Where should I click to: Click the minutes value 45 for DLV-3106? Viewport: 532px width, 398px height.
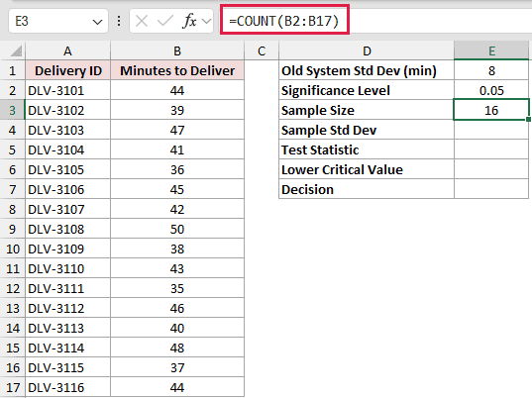click(x=177, y=189)
